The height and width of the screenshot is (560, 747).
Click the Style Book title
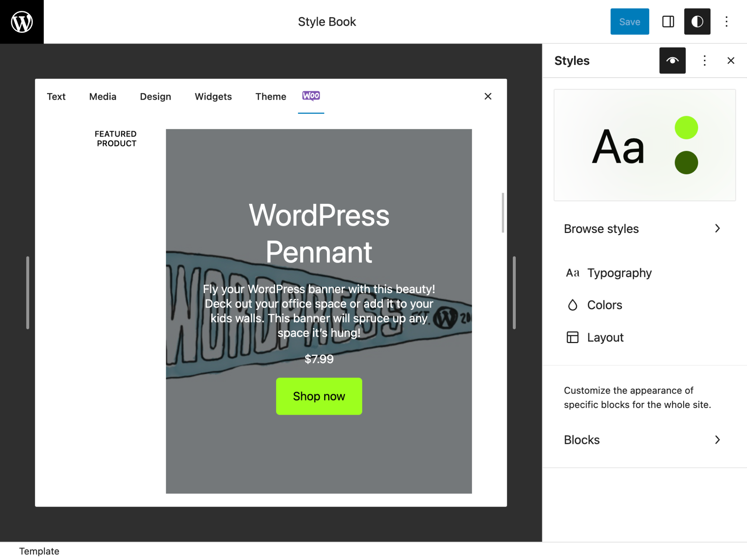pyautogui.click(x=327, y=22)
